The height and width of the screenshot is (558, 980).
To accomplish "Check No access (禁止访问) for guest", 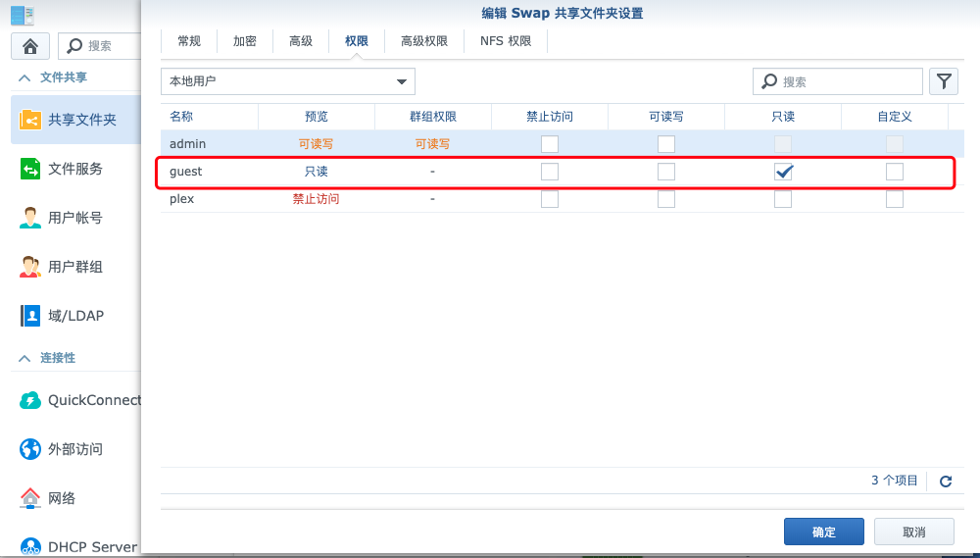I will tap(550, 172).
